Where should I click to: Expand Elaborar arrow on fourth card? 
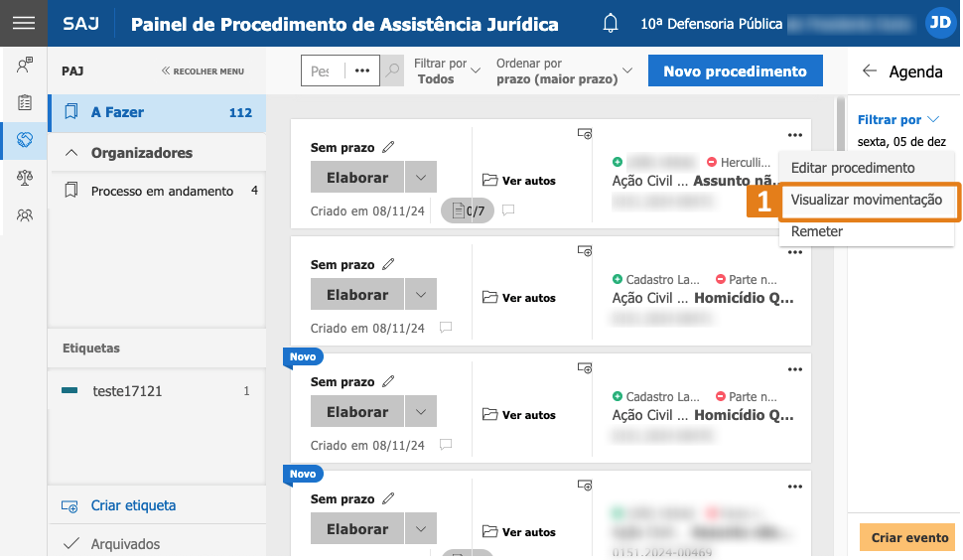pyautogui.click(x=421, y=529)
